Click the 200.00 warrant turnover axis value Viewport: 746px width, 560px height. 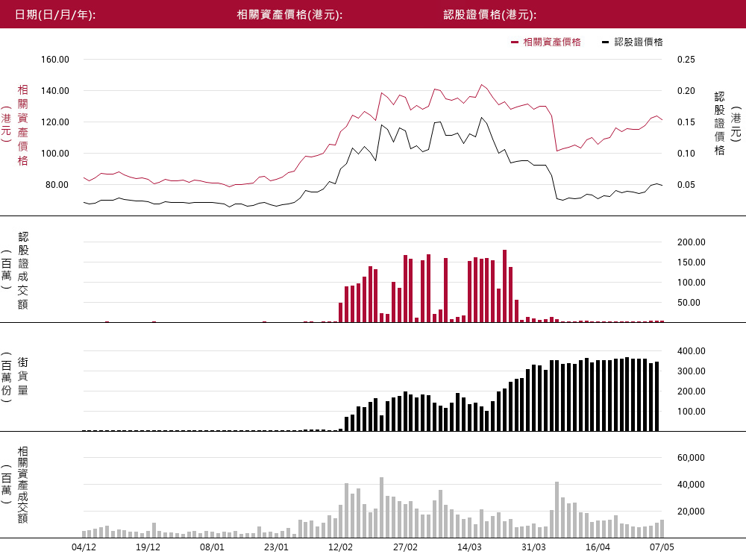click(x=692, y=242)
